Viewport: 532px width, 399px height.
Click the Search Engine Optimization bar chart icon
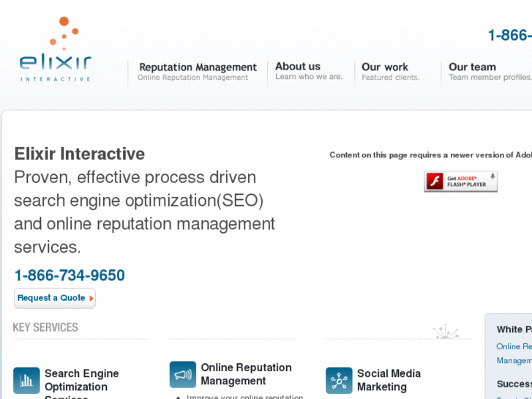[x=26, y=380]
